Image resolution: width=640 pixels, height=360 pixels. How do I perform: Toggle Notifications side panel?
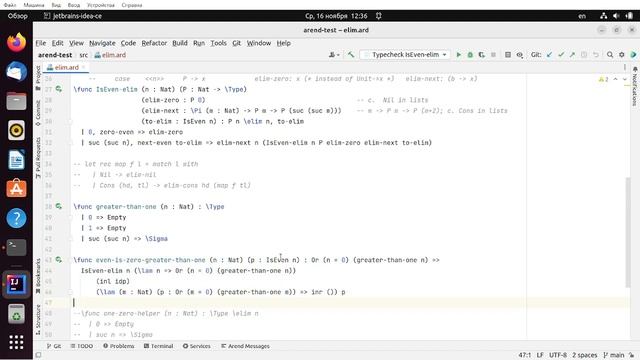(x=635, y=87)
